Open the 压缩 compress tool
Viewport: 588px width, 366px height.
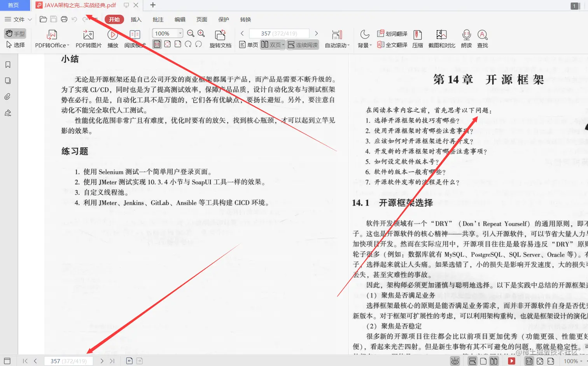(x=418, y=39)
